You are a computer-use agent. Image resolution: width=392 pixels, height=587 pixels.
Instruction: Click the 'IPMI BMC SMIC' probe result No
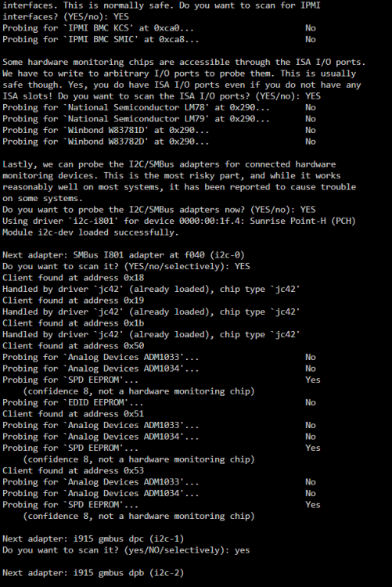click(311, 39)
